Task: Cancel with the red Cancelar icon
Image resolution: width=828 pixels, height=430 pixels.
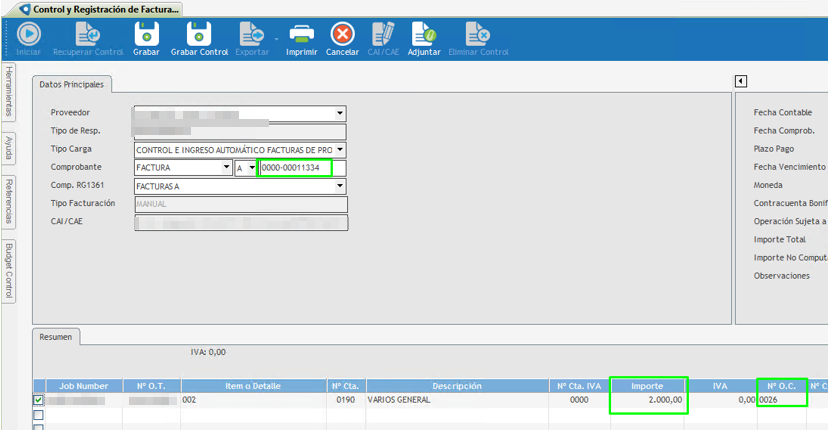Action: (342, 34)
